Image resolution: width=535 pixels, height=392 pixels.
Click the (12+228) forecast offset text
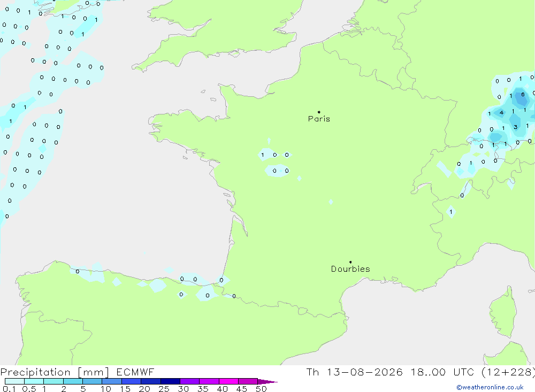point(508,372)
